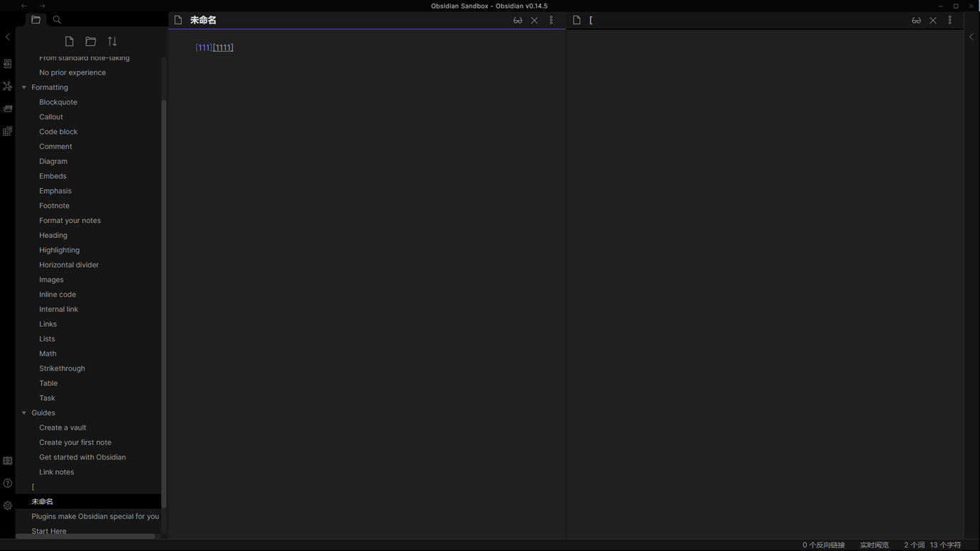Open the graph view from the ribbon
The height and width of the screenshot is (551, 980).
pyautogui.click(x=8, y=86)
